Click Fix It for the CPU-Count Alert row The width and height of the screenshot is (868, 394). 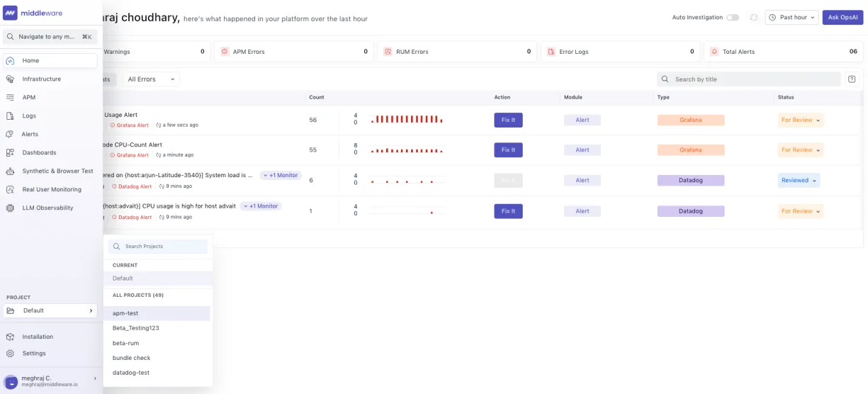pyautogui.click(x=508, y=150)
